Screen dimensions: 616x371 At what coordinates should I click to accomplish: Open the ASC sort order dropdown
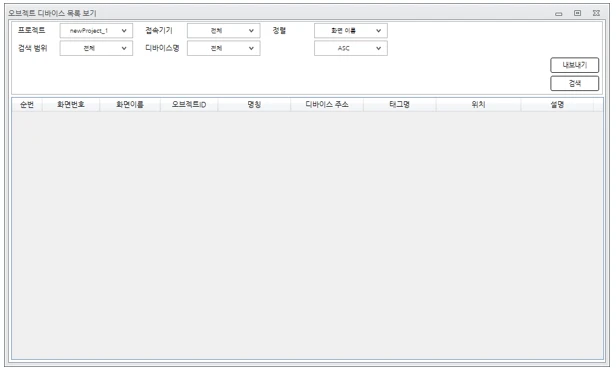click(x=351, y=48)
